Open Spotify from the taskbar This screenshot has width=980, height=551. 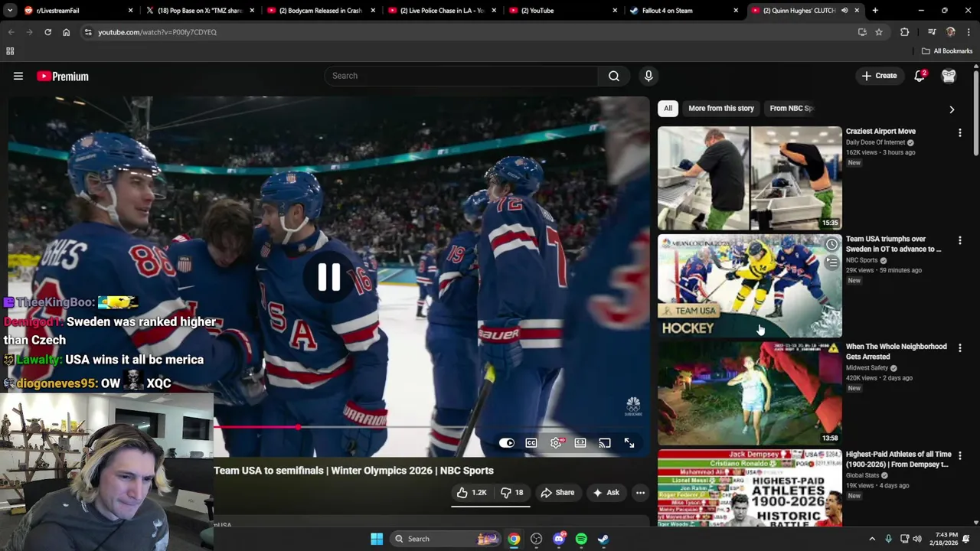click(x=581, y=539)
